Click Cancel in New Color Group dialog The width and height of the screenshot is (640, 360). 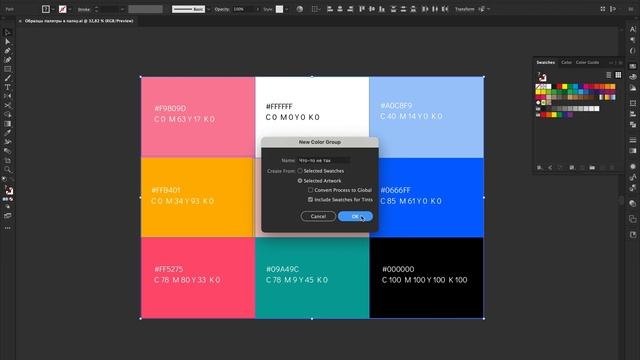tap(318, 216)
